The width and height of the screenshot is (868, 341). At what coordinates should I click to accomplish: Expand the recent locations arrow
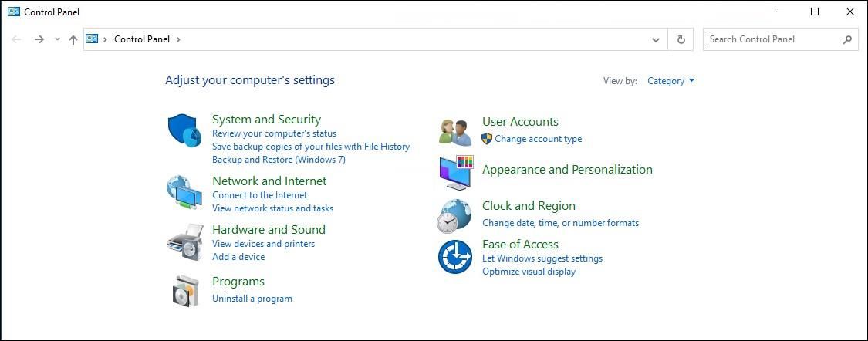[57, 39]
